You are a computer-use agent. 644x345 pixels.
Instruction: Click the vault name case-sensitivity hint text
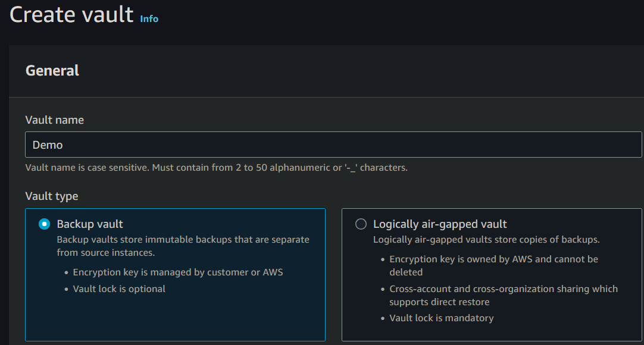click(217, 168)
